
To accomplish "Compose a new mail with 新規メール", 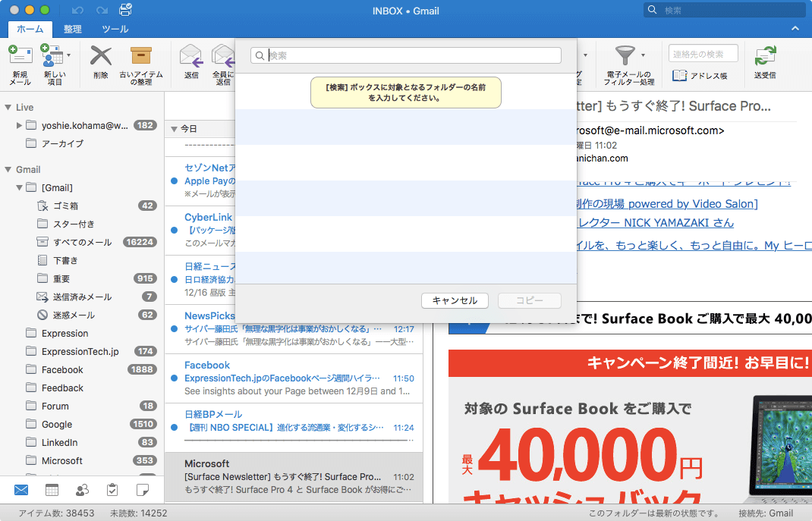I will coord(20,64).
